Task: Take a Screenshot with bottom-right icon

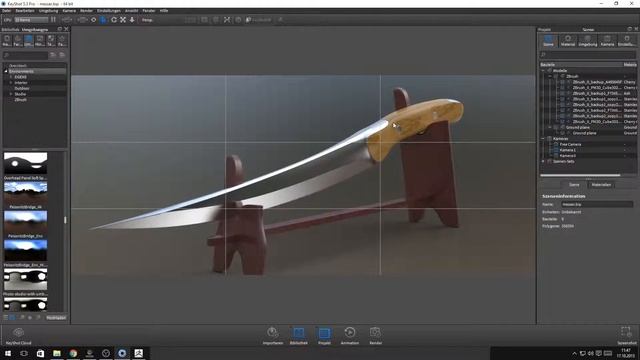Action: tap(627, 336)
